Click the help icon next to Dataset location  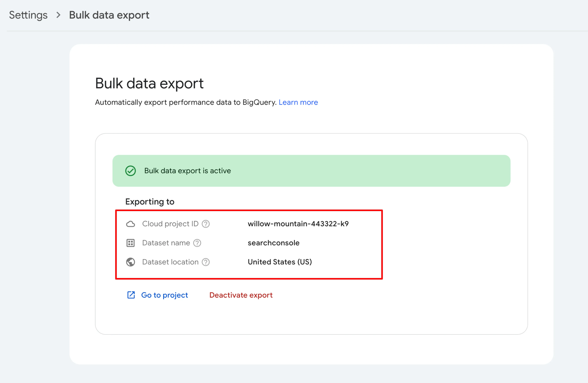(x=206, y=262)
